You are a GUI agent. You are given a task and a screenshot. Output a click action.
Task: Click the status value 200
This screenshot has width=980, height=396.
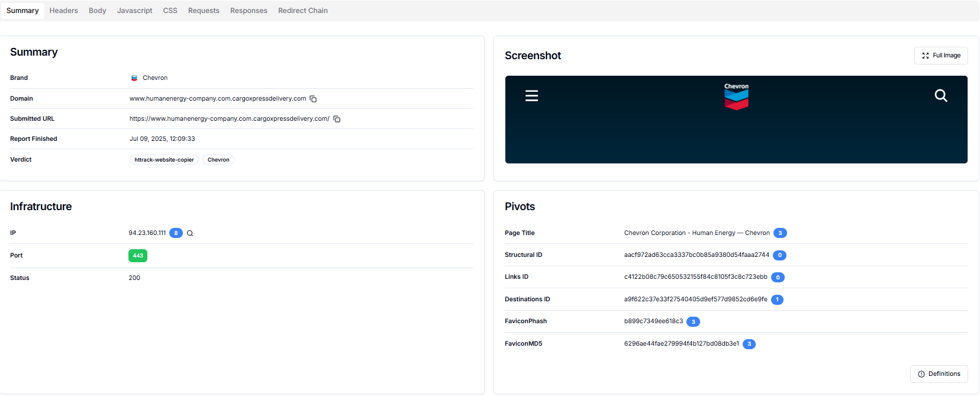click(x=134, y=278)
